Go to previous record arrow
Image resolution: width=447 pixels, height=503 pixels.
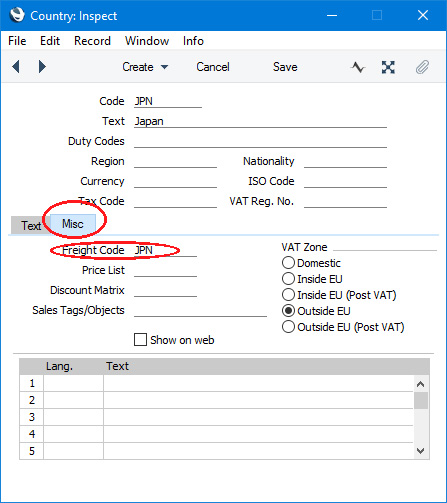click(16, 67)
